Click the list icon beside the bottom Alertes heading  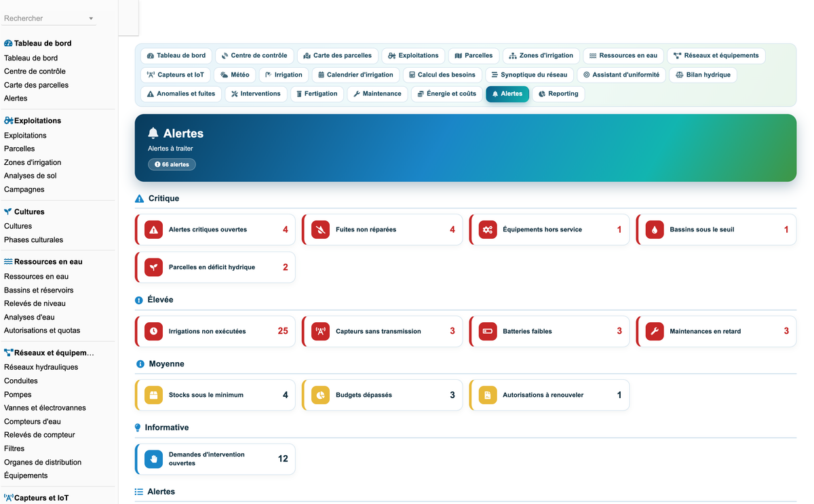click(139, 492)
